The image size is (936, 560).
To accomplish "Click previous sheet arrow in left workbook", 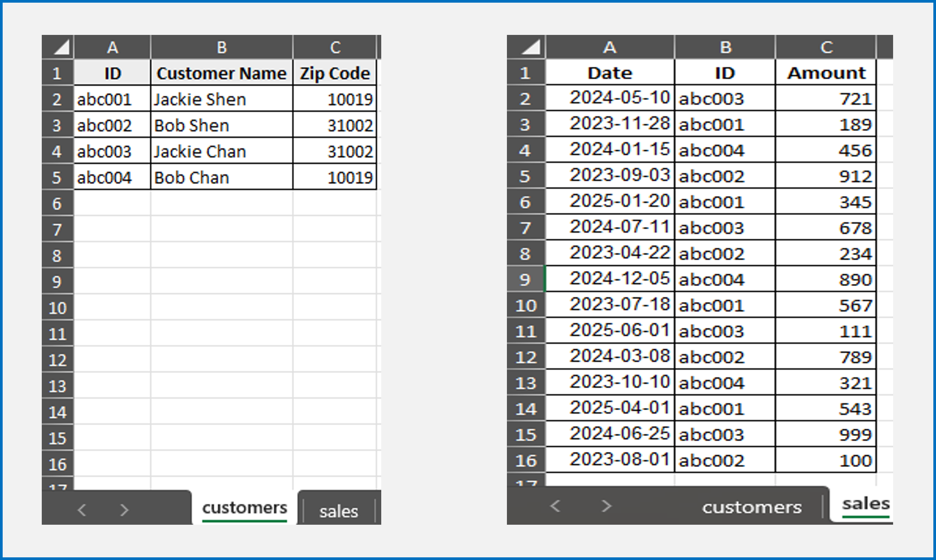I will [x=82, y=510].
